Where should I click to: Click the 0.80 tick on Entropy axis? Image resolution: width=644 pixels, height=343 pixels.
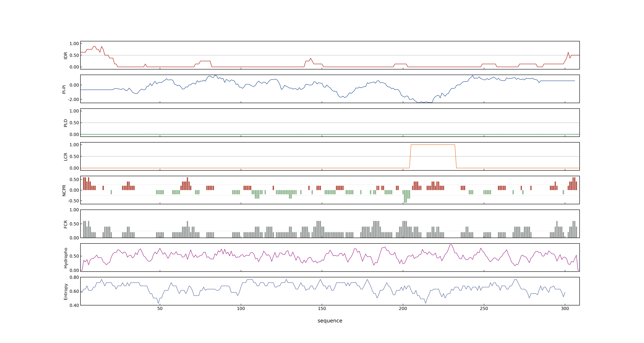[74, 277]
